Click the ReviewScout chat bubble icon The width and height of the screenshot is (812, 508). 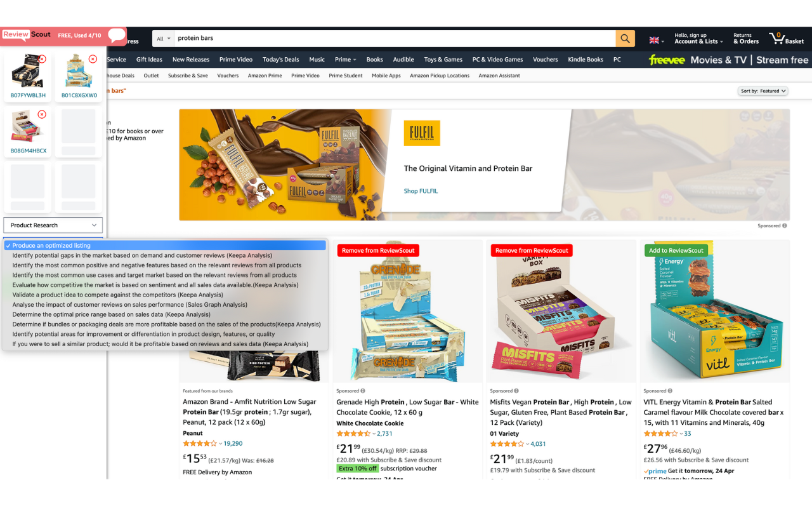click(x=117, y=35)
